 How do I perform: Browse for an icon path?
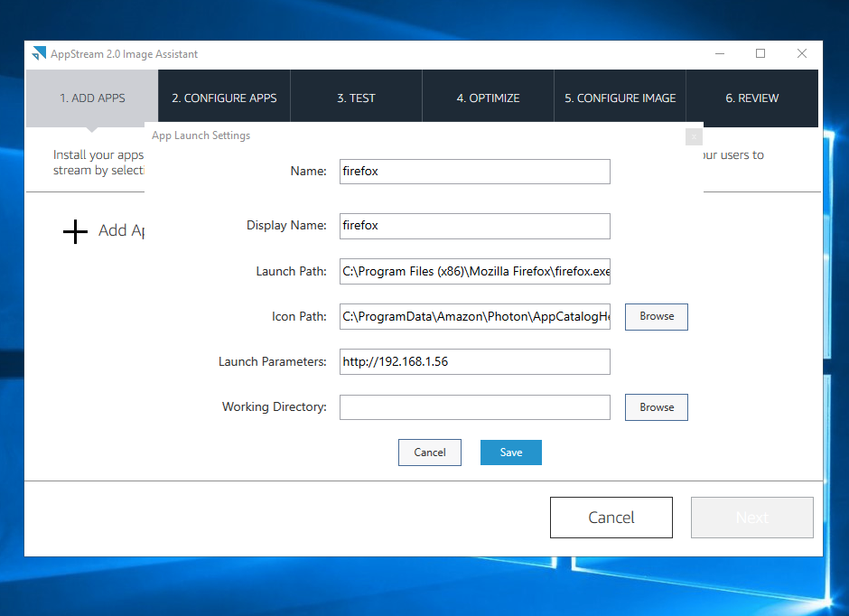657,317
